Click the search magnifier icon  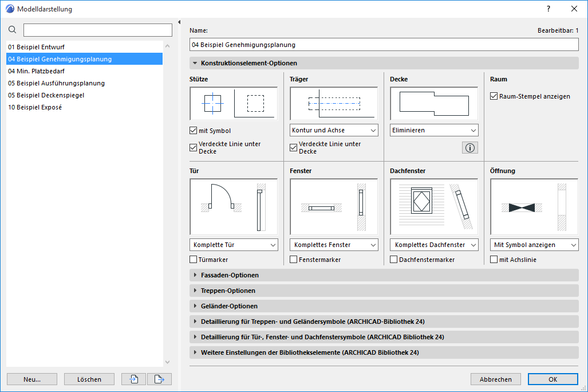coord(12,29)
